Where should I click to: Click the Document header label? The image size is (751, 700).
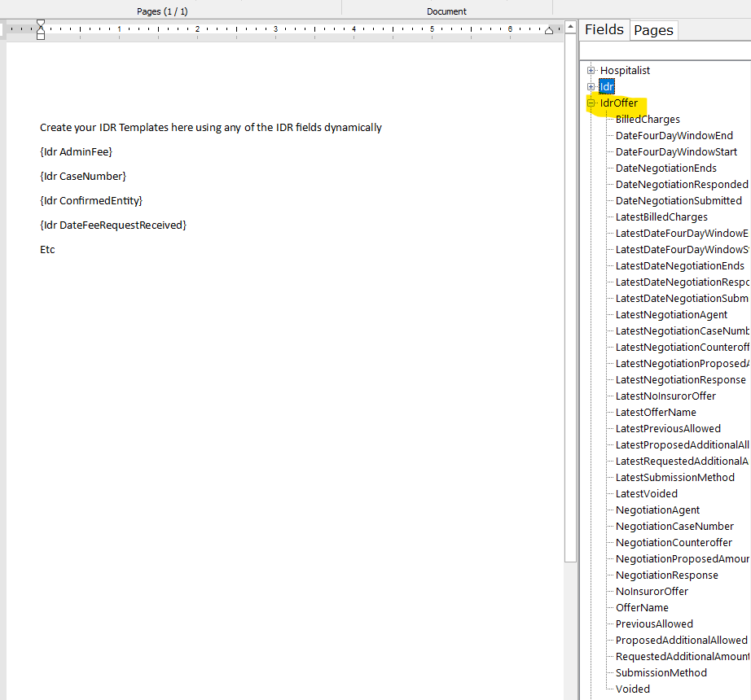click(446, 11)
